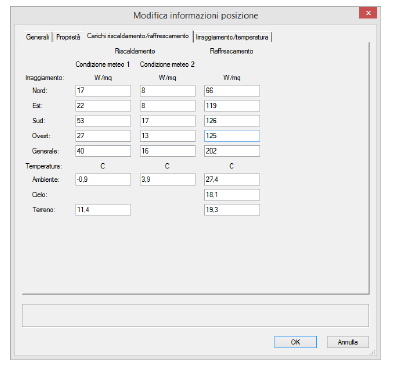Select the Sud field under Condizione meteo 2
This screenshot has width=400, height=369.
coord(168,121)
